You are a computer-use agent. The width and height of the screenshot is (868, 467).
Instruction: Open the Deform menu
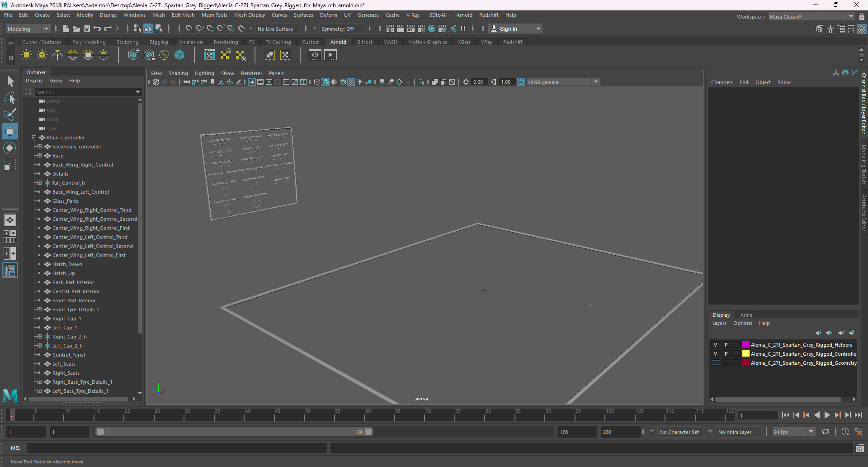point(329,15)
